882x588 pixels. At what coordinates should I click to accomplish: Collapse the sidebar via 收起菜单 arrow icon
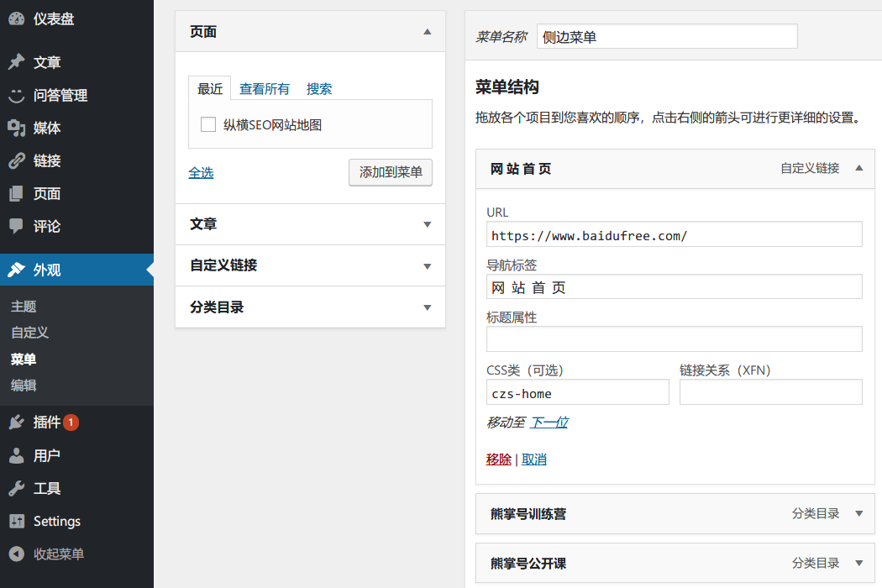16,554
